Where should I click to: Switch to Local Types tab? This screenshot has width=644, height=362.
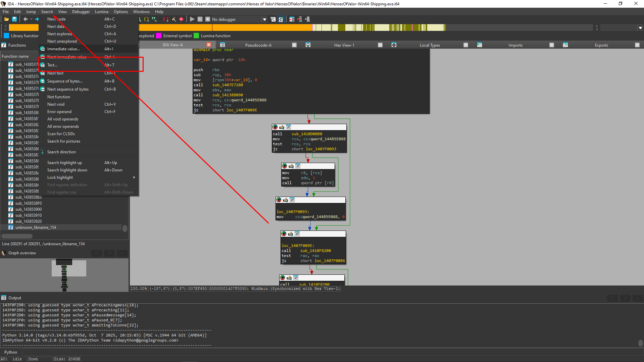pos(430,45)
